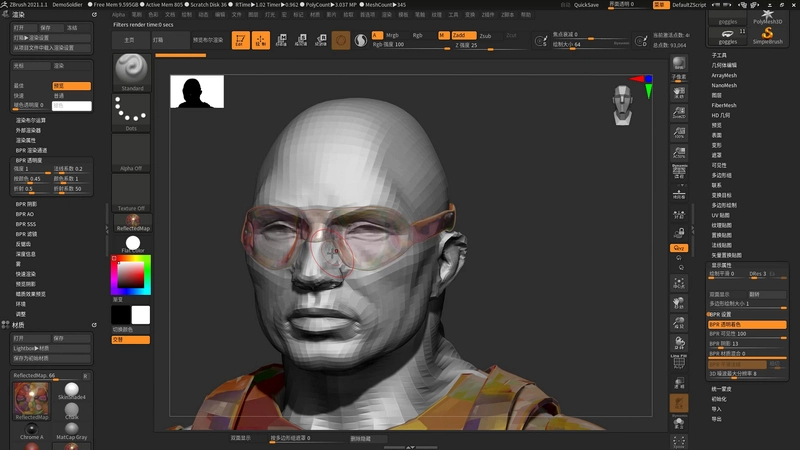Toggle the Zsub button
800x450 pixels.
coord(485,36)
